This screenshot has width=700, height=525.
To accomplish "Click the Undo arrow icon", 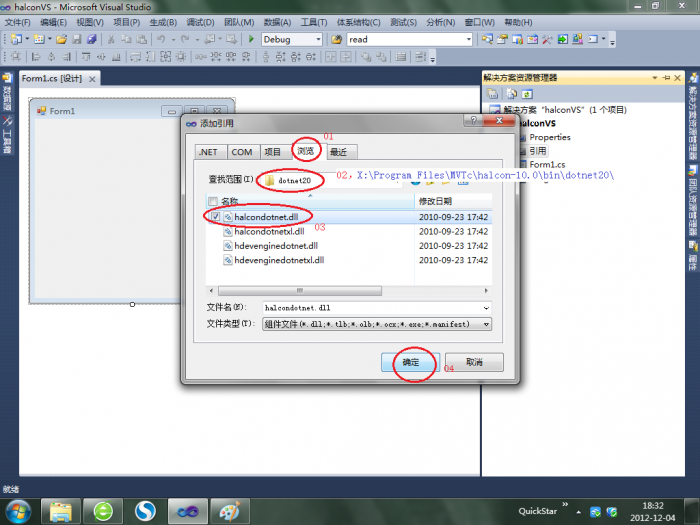I will 161,39.
